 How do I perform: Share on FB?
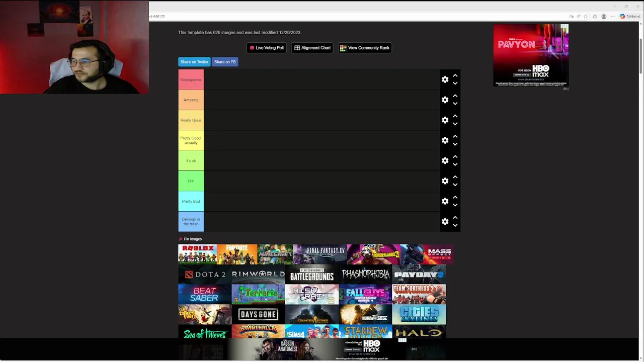(x=225, y=62)
